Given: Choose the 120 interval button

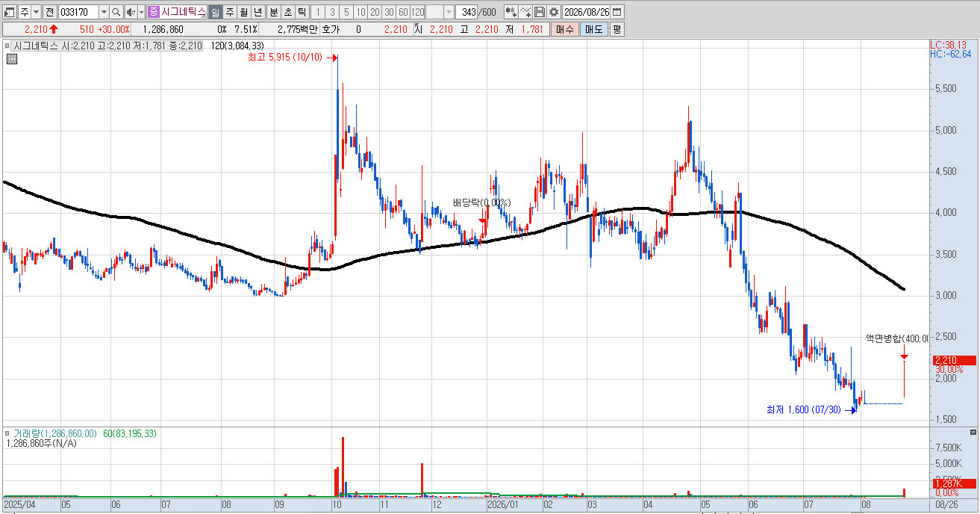Looking at the screenshot, I should click(418, 12).
